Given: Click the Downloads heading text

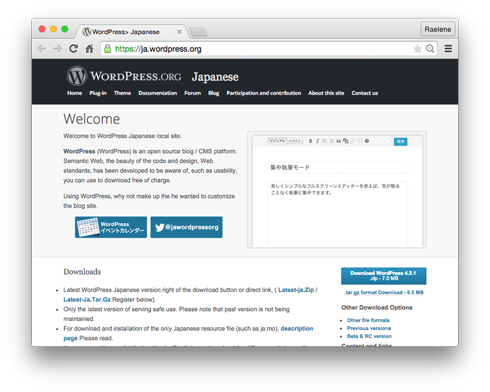Looking at the screenshot, I should [x=82, y=272].
